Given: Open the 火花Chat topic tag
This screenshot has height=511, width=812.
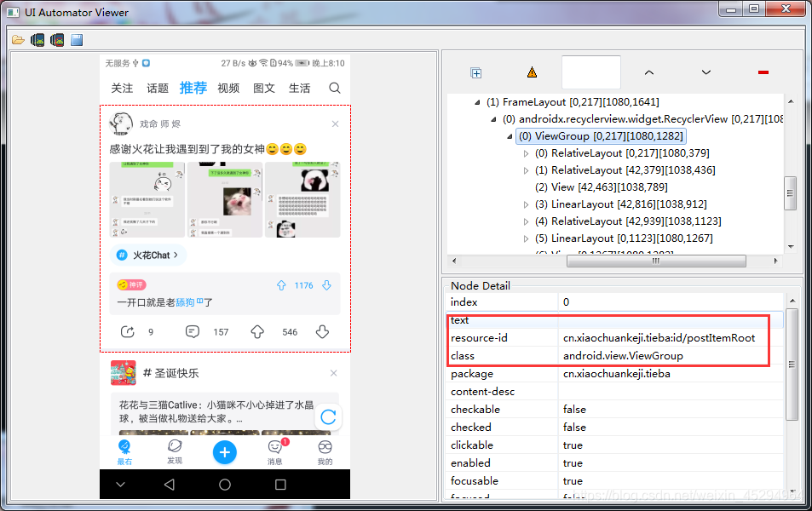Looking at the screenshot, I should (x=148, y=255).
